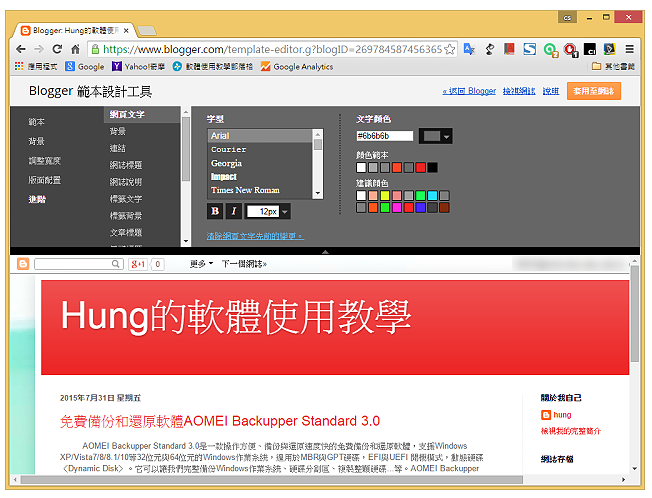Image resolution: width=652 pixels, height=498 pixels.
Task: Pick the magenta suggested color swatch
Action: (397, 207)
